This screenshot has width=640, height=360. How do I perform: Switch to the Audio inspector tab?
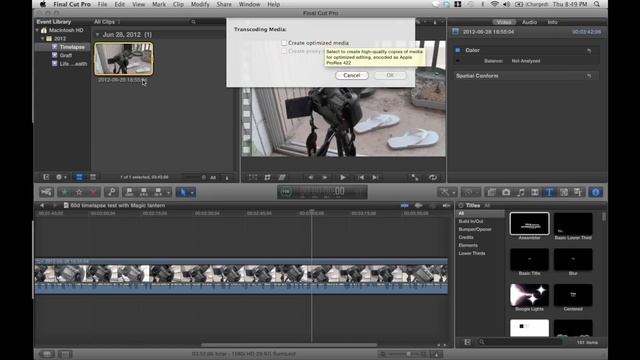pos(529,22)
